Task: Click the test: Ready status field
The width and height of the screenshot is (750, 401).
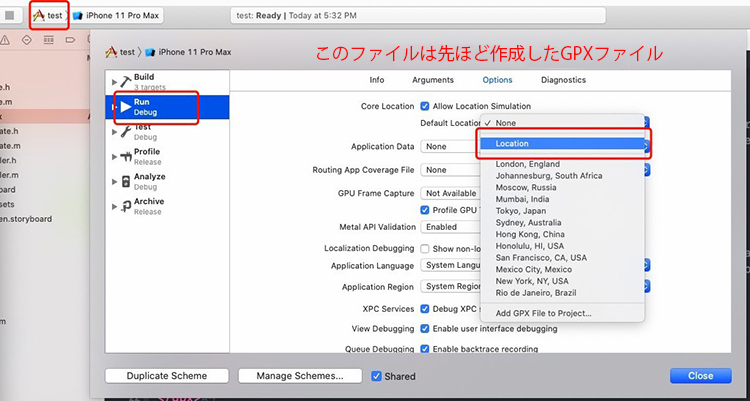Action: pyautogui.click(x=418, y=15)
